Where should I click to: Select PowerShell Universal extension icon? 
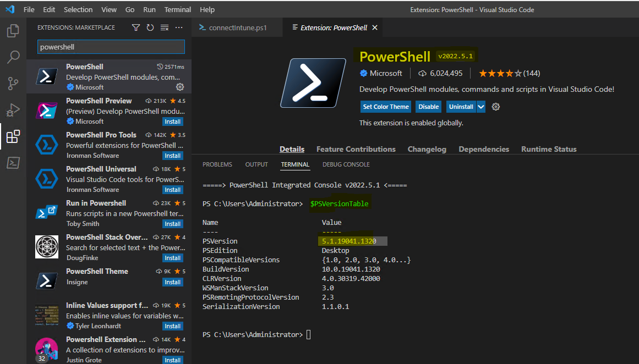point(46,179)
